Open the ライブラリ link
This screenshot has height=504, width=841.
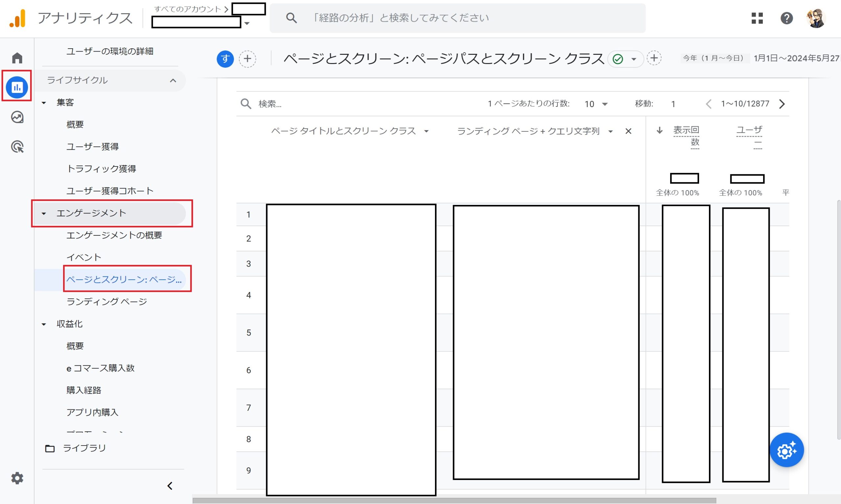coord(84,448)
